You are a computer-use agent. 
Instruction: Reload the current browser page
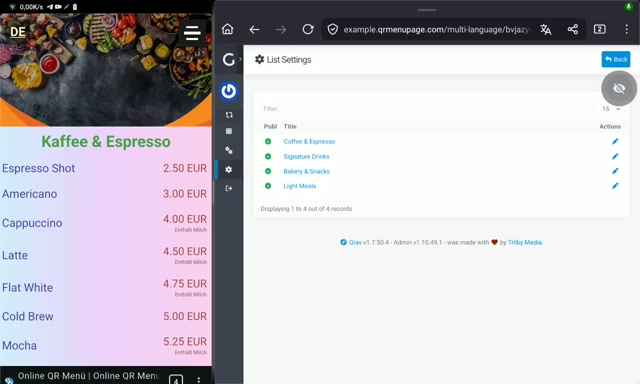[308, 29]
